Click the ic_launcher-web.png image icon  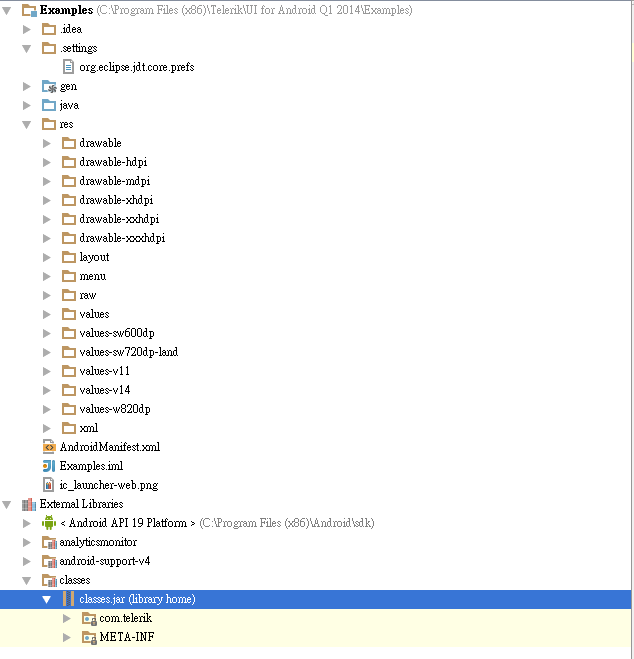(x=48, y=485)
